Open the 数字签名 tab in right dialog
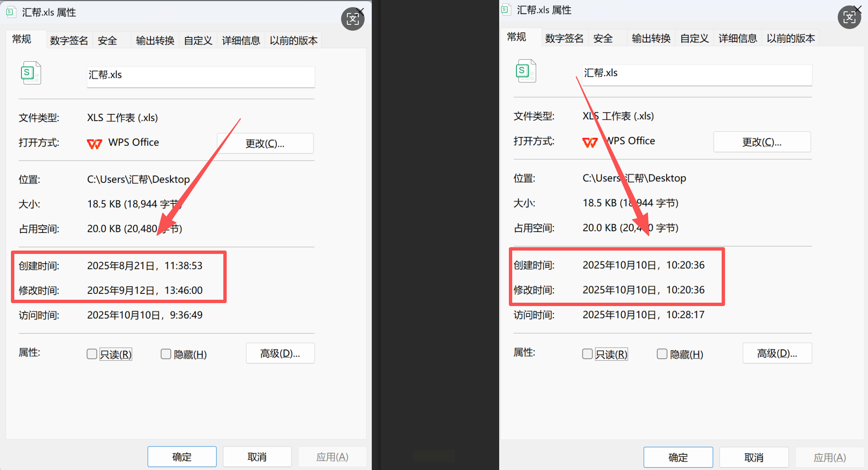868x470 pixels. point(564,38)
